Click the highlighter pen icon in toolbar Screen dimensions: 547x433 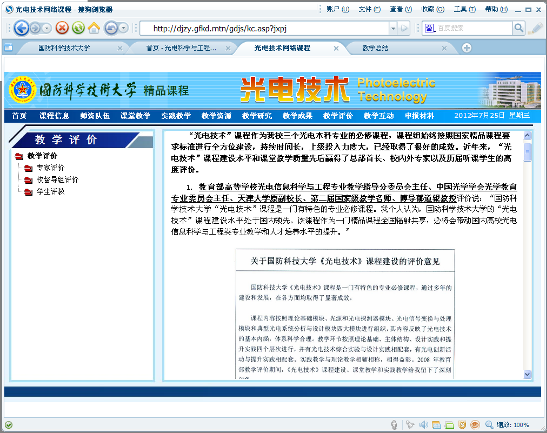point(535,28)
